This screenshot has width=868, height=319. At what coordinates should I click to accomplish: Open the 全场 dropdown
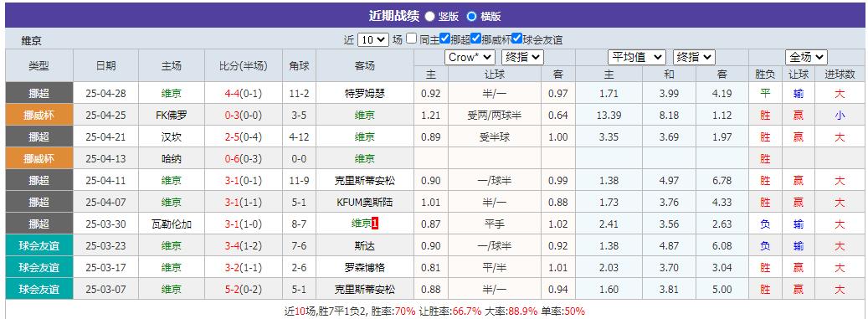(806, 57)
